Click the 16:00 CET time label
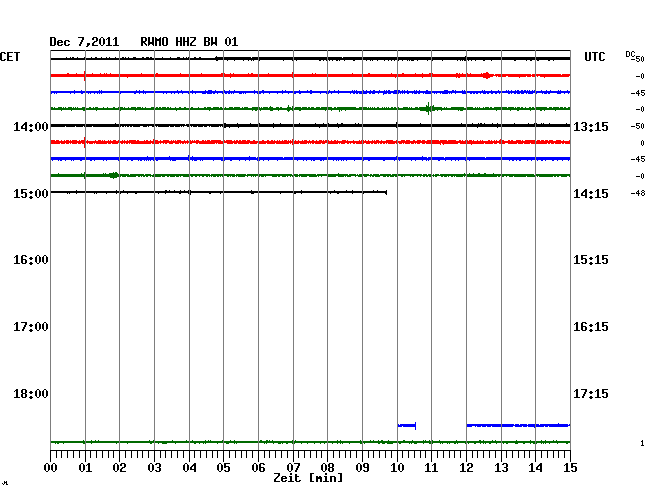The width and height of the screenshot is (650, 494). click(31, 260)
